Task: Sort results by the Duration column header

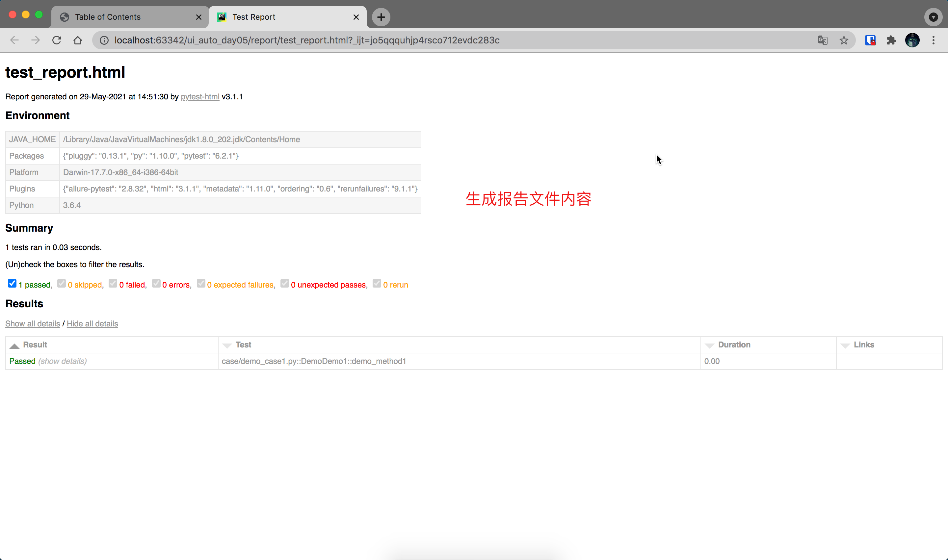Action: 734,344
